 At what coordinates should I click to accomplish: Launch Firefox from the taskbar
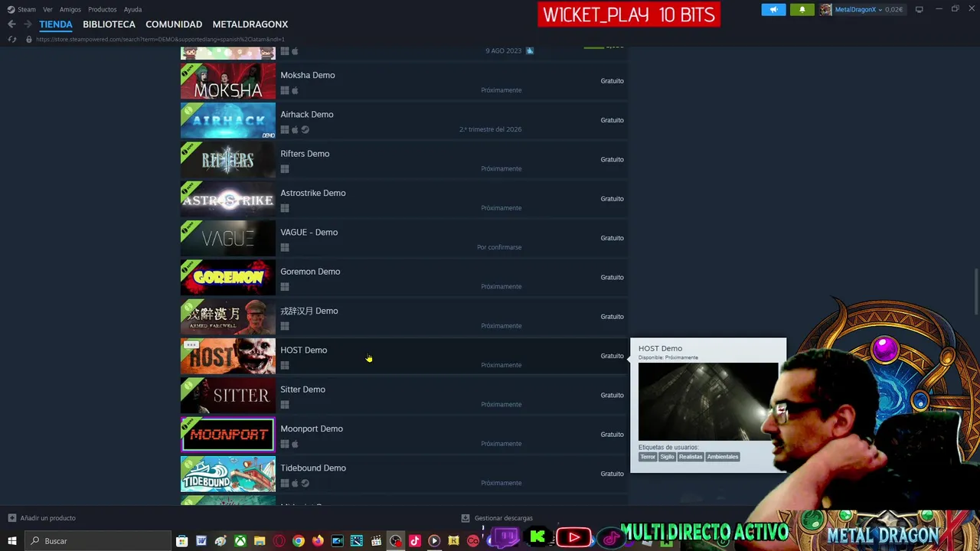318,541
